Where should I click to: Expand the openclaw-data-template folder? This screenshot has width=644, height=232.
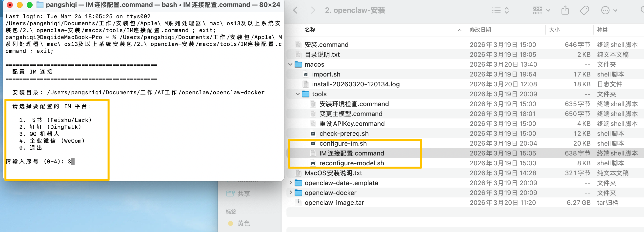(290, 183)
